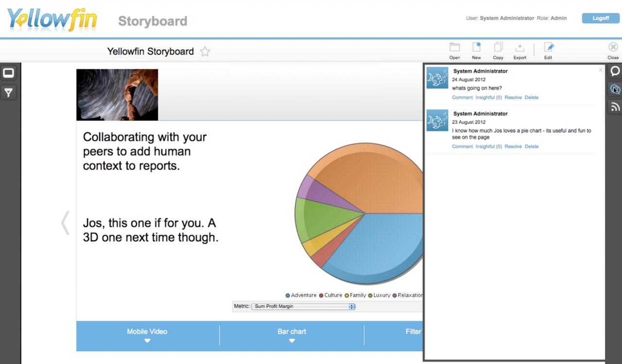Click the slide view icon in left sidebar
The height and width of the screenshot is (364, 622).
pyautogui.click(x=9, y=73)
